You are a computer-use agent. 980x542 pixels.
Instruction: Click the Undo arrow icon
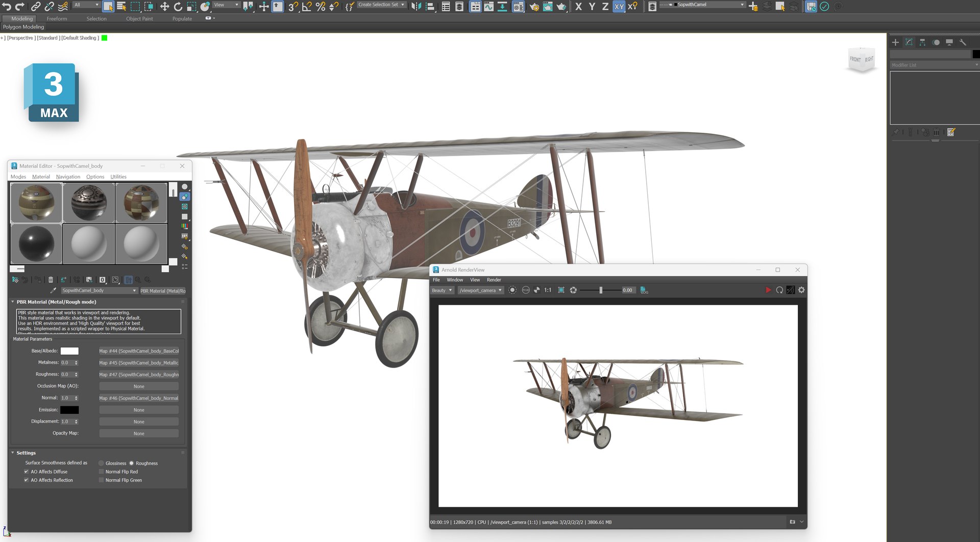6,6
